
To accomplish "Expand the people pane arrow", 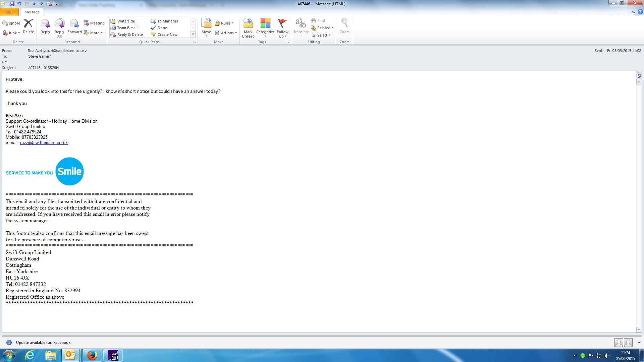I will coord(639,343).
